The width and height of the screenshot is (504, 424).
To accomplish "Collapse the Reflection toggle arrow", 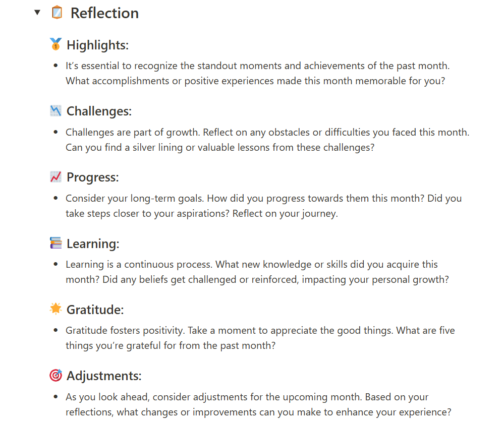I will point(37,13).
